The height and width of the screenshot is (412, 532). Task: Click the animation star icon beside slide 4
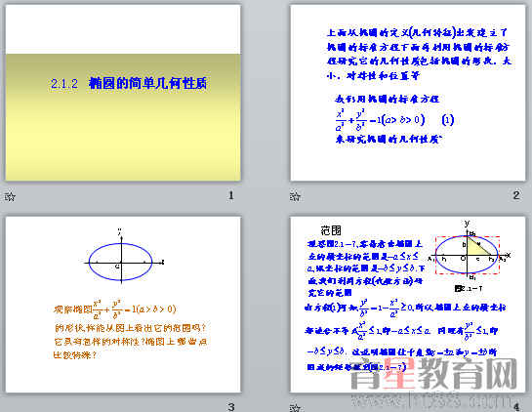295,407
